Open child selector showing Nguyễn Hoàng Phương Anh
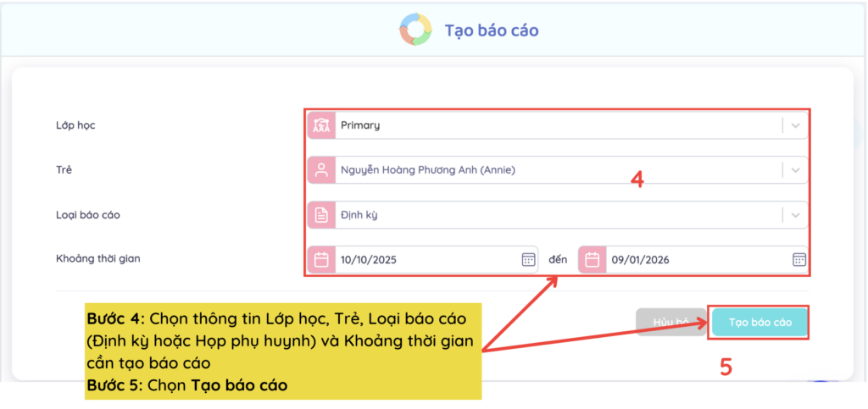 pyautogui.click(x=551, y=170)
